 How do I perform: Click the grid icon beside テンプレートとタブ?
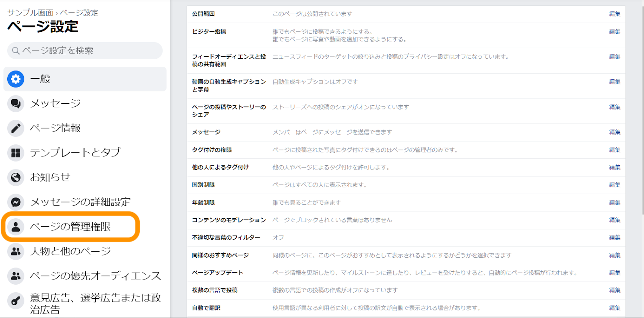coord(16,153)
